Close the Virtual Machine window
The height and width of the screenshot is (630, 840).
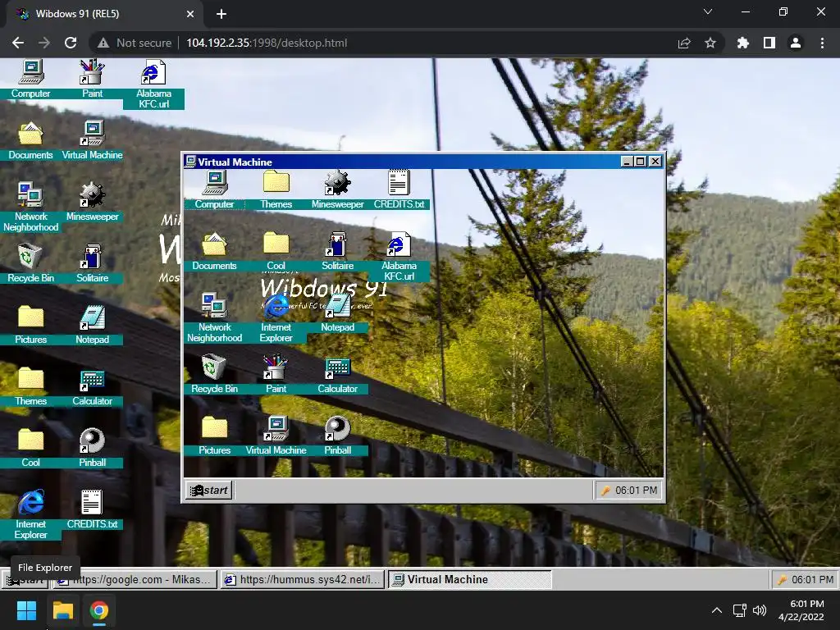point(655,162)
